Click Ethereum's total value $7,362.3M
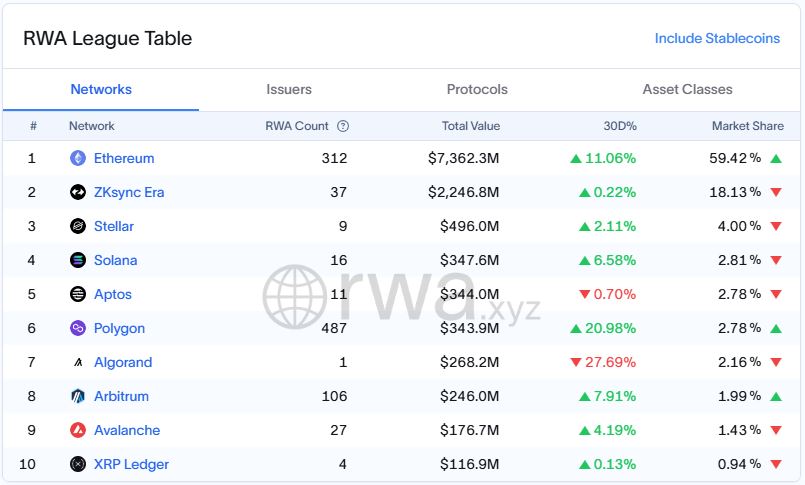The height and width of the screenshot is (485, 805). [x=464, y=158]
